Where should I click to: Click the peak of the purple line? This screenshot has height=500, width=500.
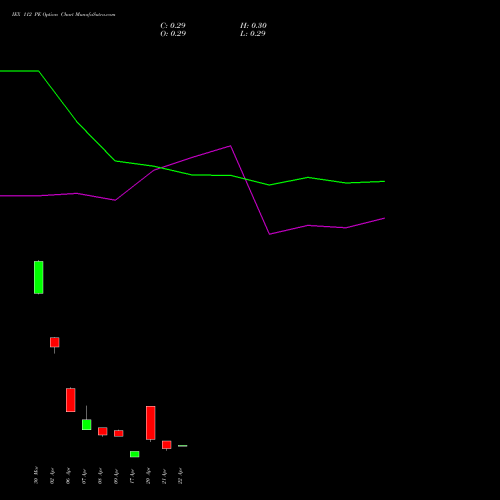click(x=231, y=146)
